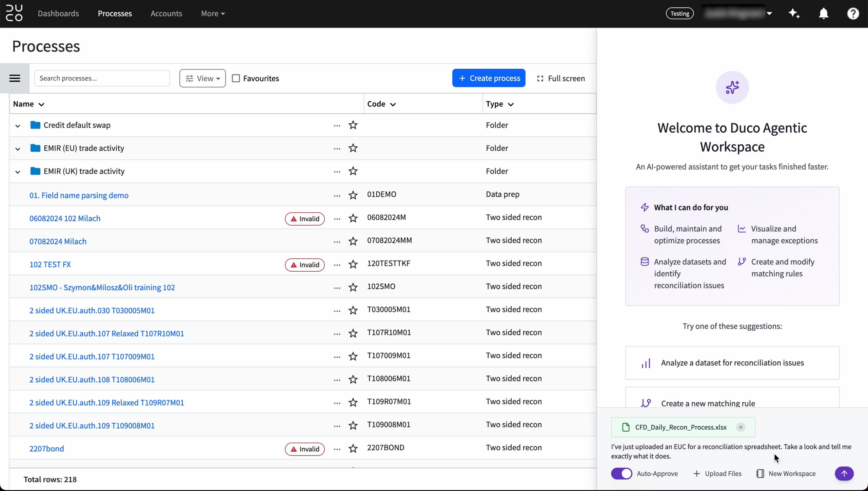Switch to the Accounts tab
868x491 pixels.
click(x=166, y=14)
